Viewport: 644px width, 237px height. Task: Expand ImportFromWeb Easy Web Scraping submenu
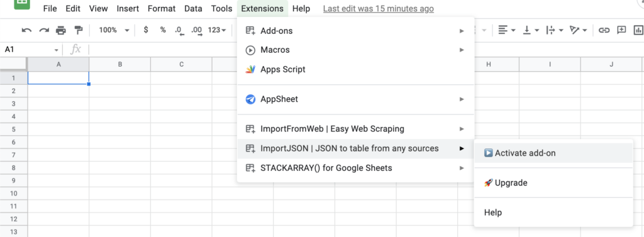tap(356, 129)
